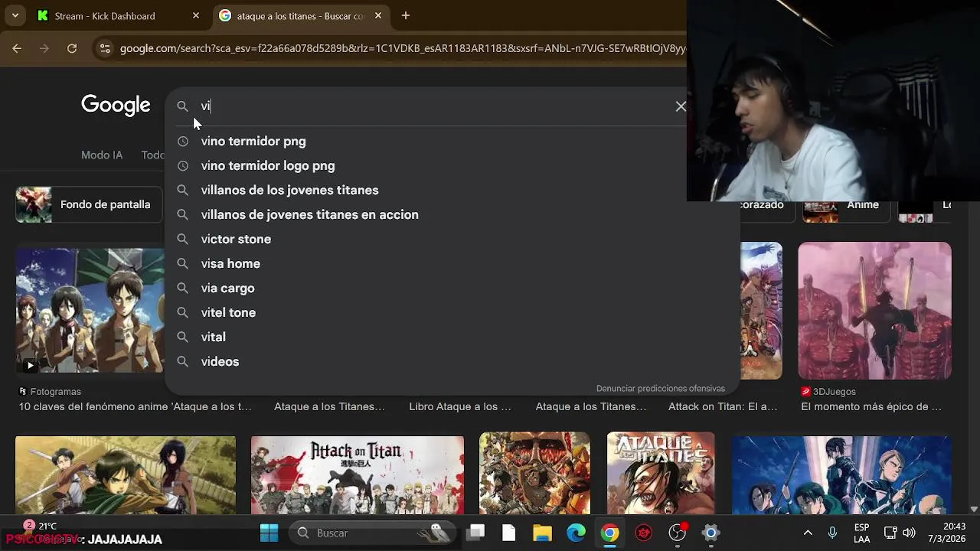980x551 pixels.
Task: Open "El momento más épico de ..." link
Action: tap(871, 406)
